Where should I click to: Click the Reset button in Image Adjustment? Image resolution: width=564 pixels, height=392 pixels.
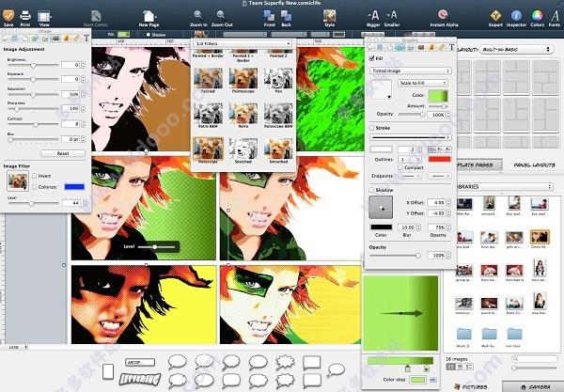[63, 153]
